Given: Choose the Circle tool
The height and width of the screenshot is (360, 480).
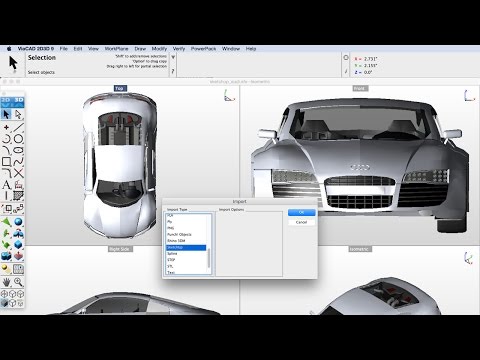Looking at the screenshot, I should [x=18, y=139].
